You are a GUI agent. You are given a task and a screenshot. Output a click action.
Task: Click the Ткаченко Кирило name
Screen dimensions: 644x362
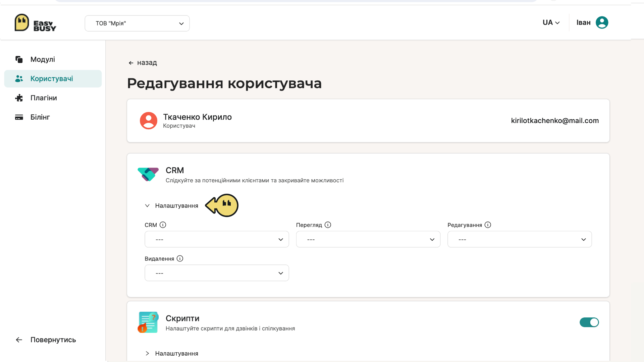click(x=197, y=117)
